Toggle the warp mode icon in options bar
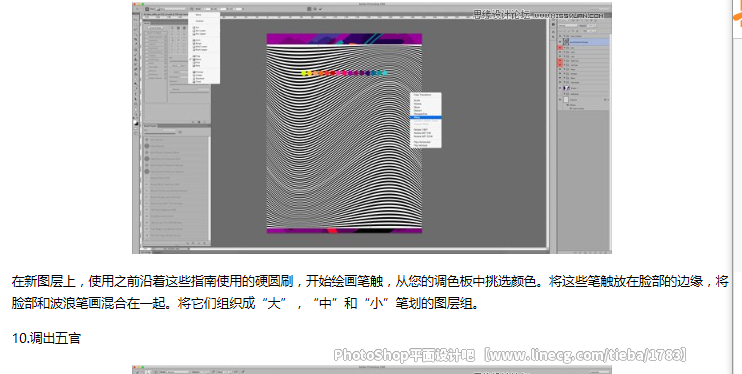The height and width of the screenshot is (374, 742). pyautogui.click(x=309, y=9)
